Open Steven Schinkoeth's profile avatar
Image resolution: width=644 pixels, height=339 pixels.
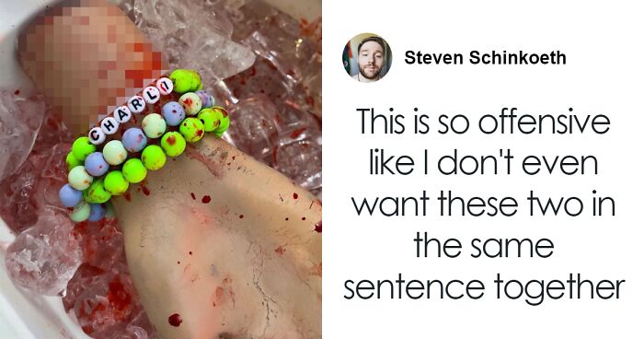(x=367, y=58)
